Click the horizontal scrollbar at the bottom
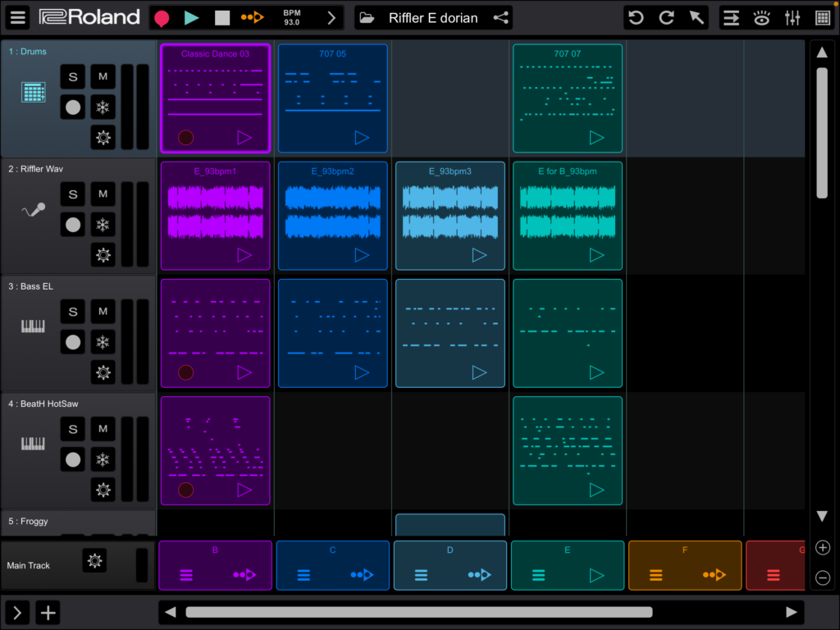Screen dimensions: 840x630 418,612
